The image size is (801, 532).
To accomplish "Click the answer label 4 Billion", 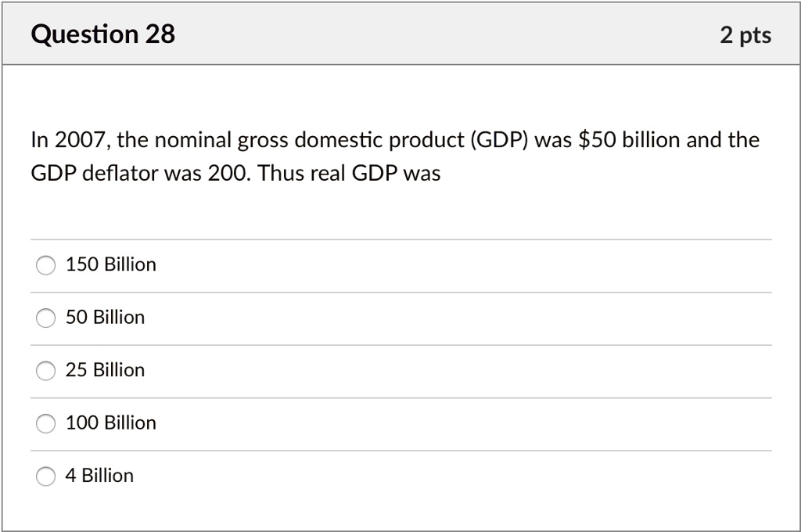I will [99, 475].
